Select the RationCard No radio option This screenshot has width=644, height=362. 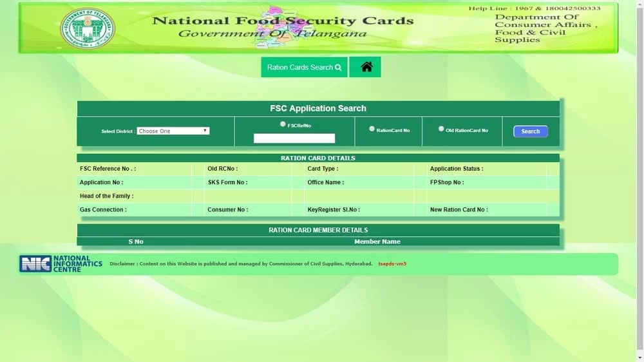point(372,129)
